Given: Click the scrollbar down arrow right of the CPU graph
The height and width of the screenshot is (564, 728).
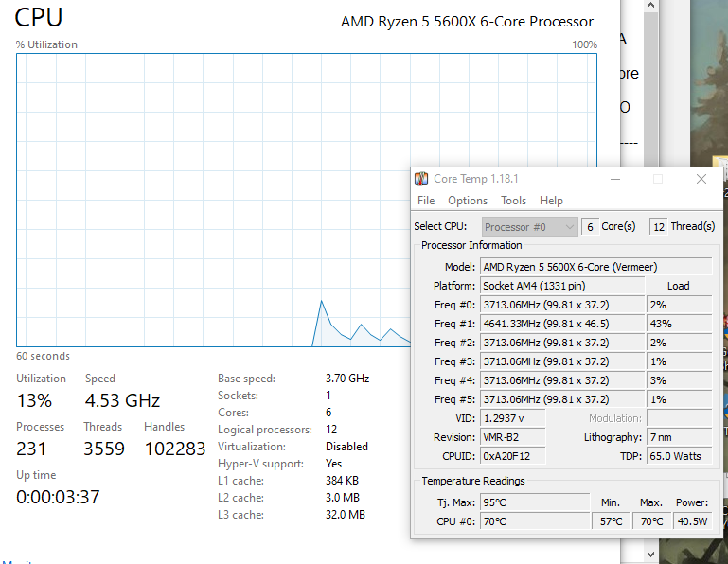Looking at the screenshot, I should click(x=650, y=555).
